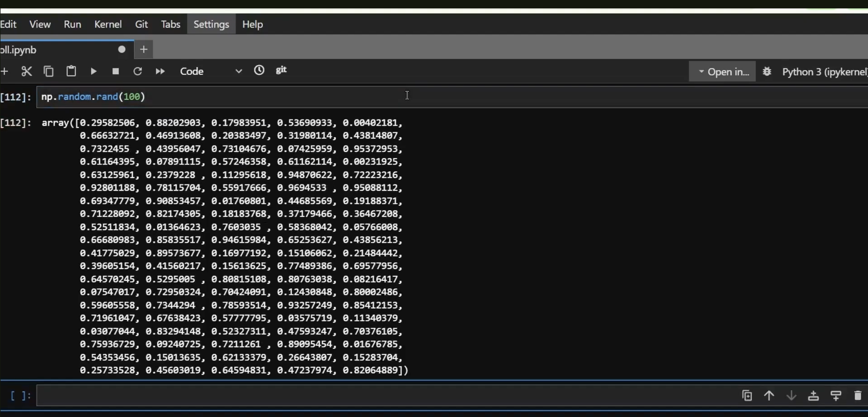868x417 pixels.
Task: Click into np.random.rand(100) code cell
Action: point(451,97)
